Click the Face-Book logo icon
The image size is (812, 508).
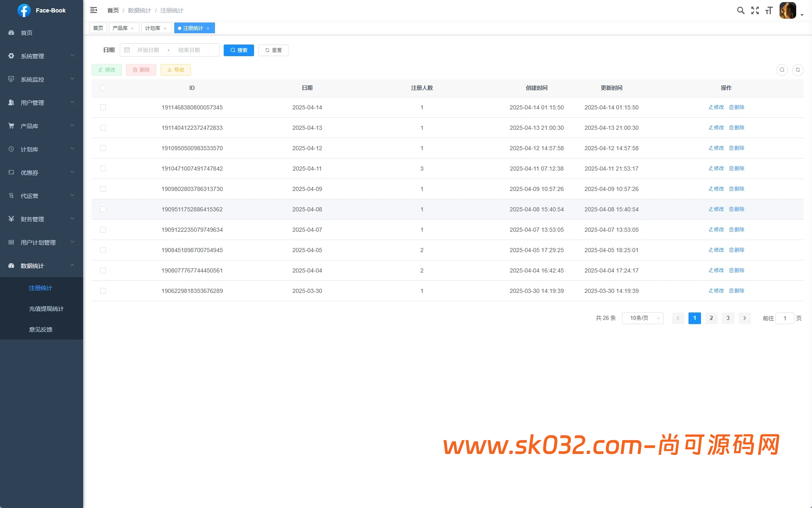coord(24,10)
